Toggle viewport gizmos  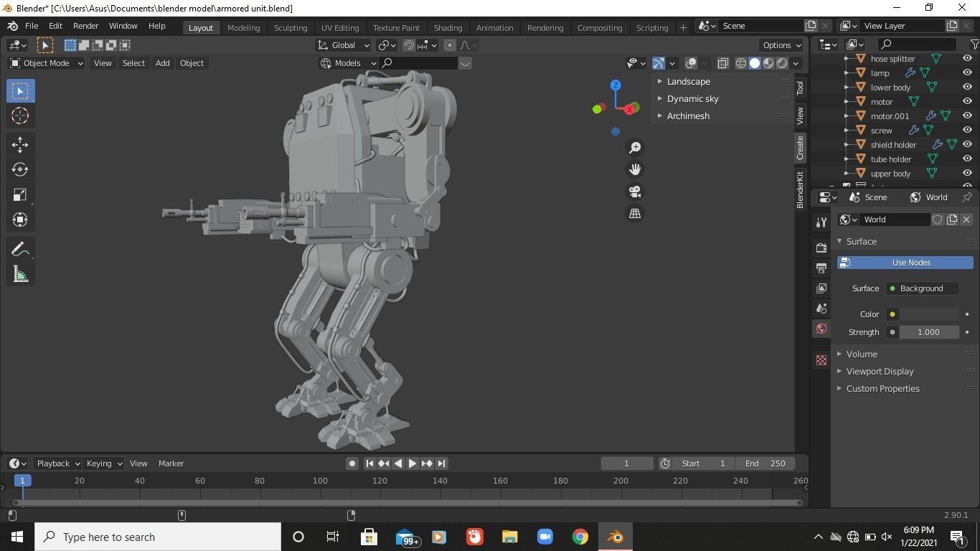[659, 63]
